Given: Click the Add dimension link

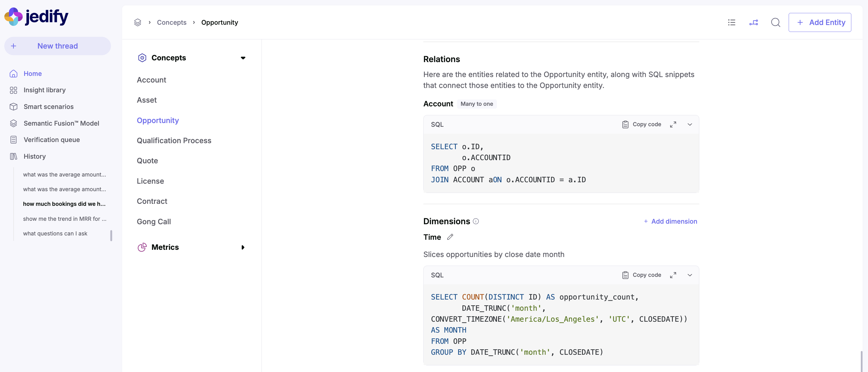Looking at the screenshot, I should (x=670, y=221).
